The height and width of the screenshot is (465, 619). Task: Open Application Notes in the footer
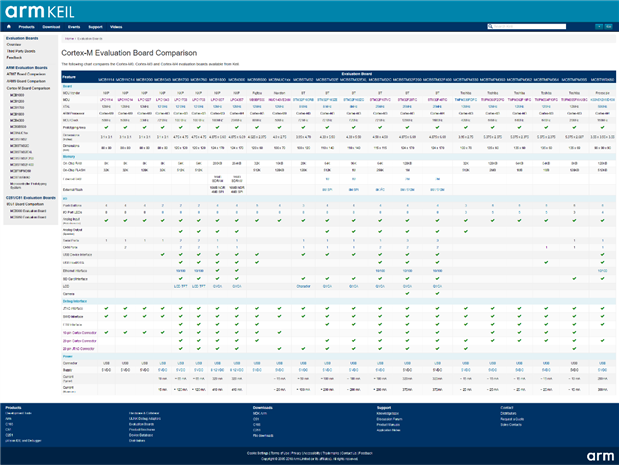pos(388,430)
